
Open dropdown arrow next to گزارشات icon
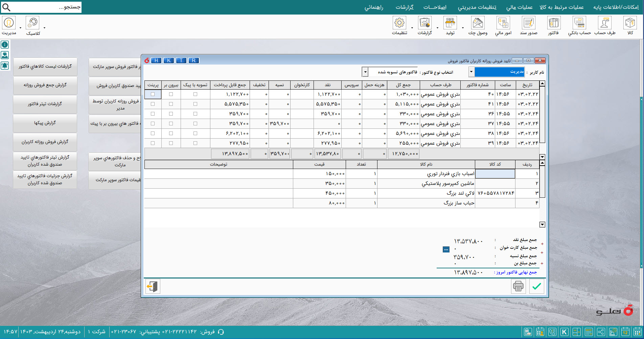click(x=437, y=28)
